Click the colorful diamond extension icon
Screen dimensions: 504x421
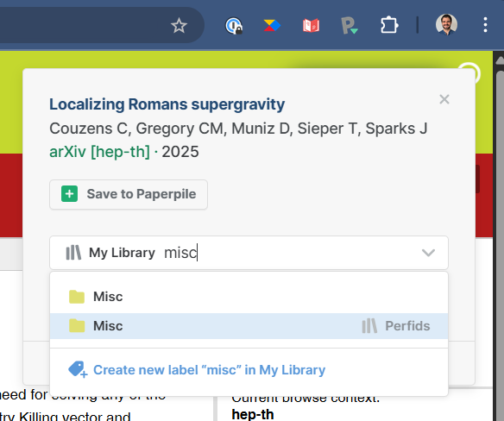pos(272,25)
